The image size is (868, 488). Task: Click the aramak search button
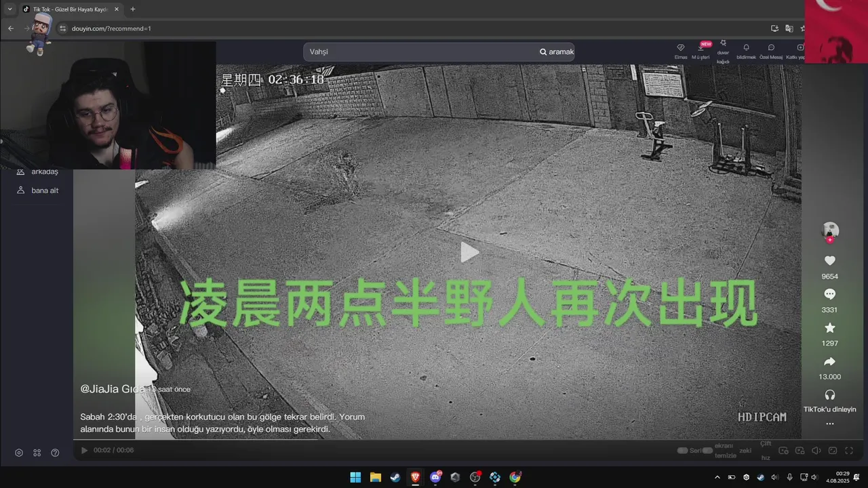[x=557, y=52]
